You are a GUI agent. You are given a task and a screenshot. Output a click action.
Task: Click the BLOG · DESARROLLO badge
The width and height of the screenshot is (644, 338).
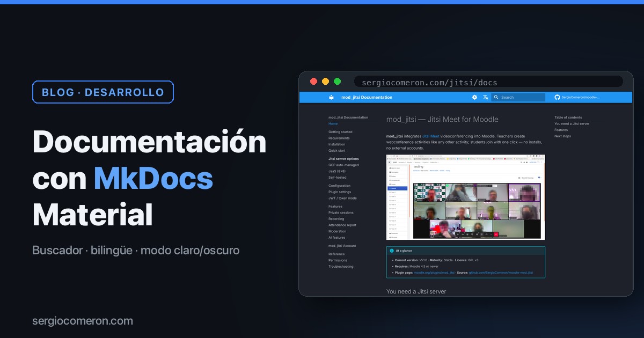[x=103, y=92]
